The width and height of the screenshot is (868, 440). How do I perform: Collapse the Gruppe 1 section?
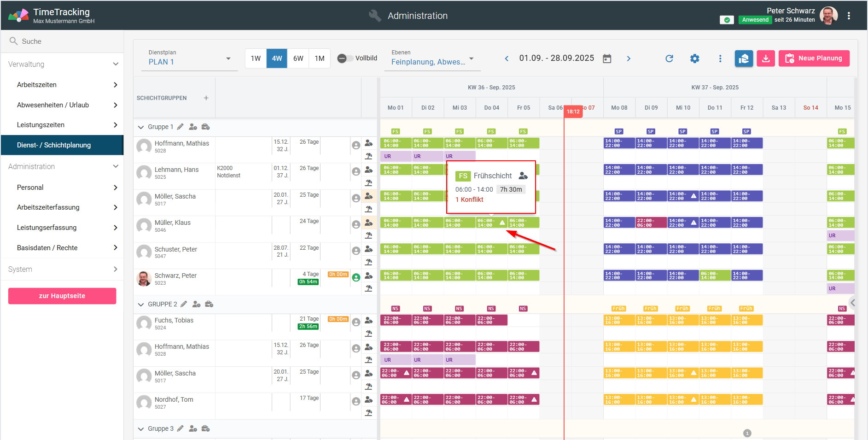click(141, 127)
